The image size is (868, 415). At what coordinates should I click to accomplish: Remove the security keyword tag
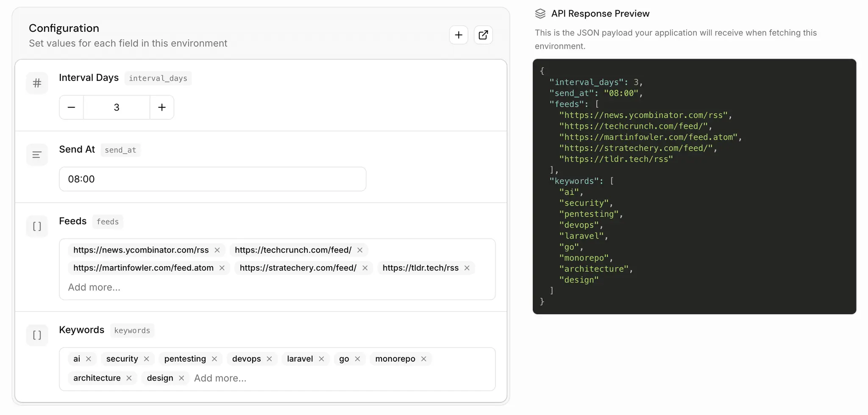pos(146,359)
